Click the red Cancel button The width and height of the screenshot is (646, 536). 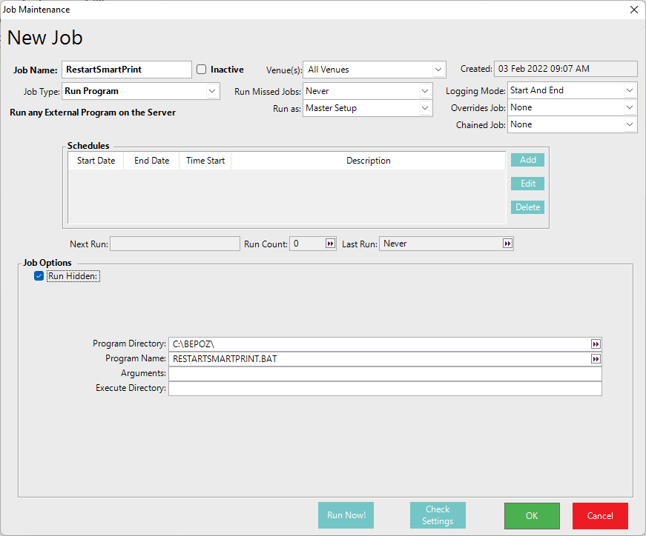600,515
